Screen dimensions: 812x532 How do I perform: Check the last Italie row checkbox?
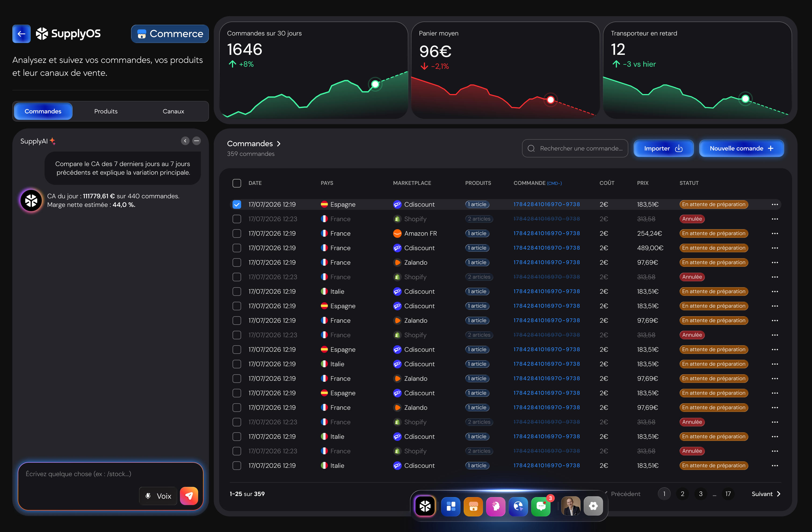[x=237, y=466]
